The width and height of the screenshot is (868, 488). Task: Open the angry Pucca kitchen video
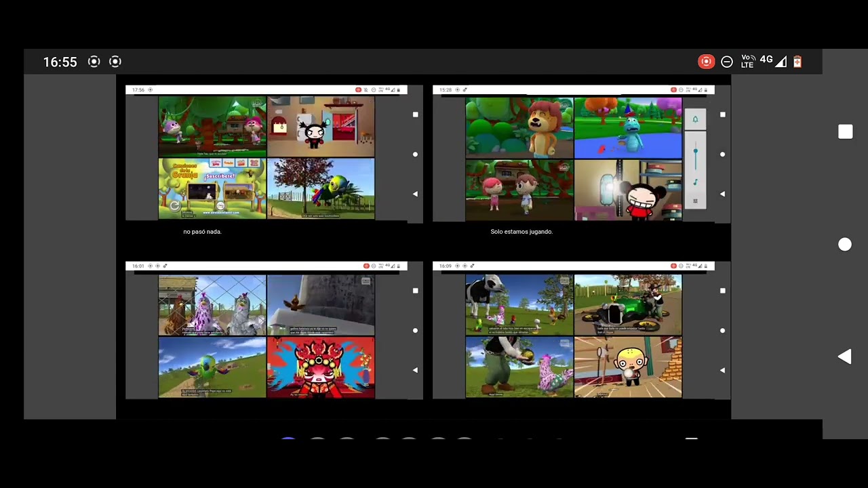coord(321,127)
